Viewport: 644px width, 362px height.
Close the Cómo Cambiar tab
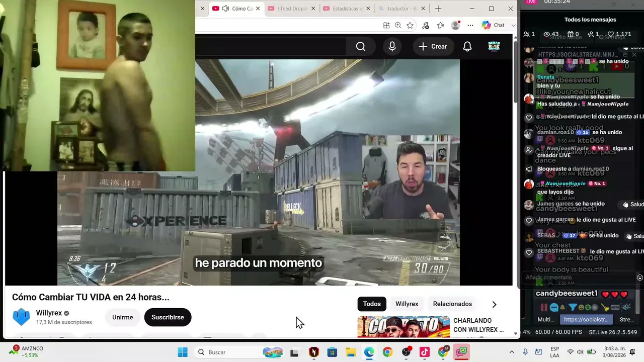(x=258, y=9)
